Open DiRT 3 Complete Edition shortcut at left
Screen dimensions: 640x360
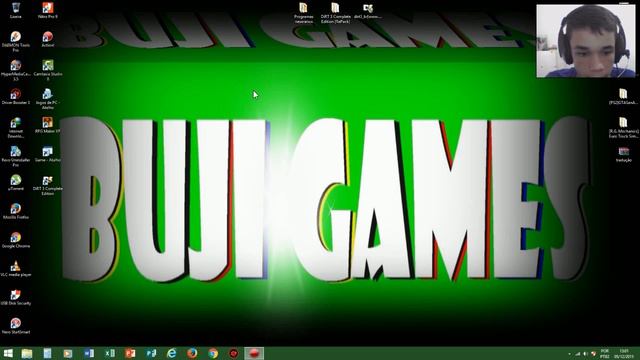[47, 184]
